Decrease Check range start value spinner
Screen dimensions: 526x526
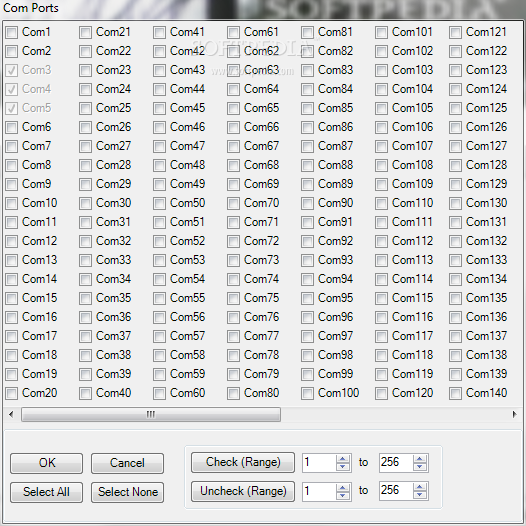tap(343, 467)
